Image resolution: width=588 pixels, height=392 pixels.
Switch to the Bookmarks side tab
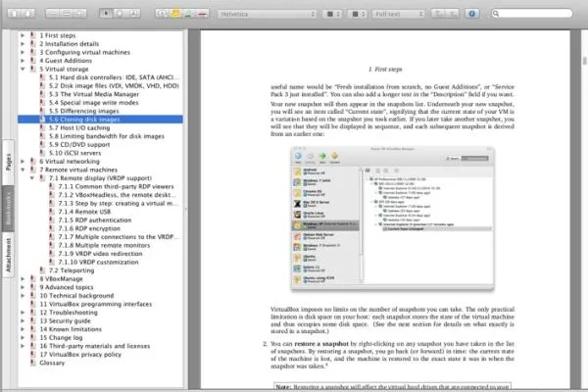click(8, 209)
